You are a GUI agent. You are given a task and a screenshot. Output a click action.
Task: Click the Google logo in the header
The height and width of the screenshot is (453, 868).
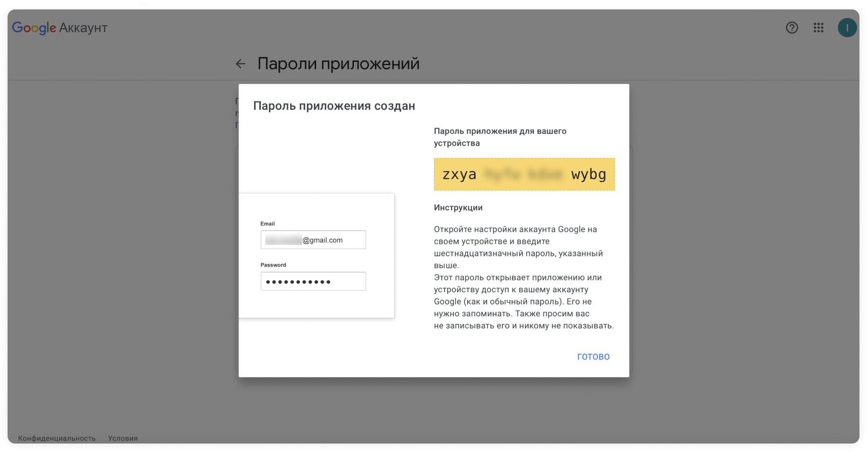point(34,28)
